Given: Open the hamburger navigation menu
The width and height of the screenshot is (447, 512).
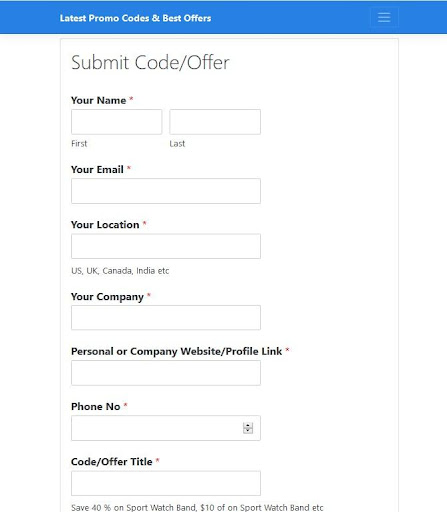Looking at the screenshot, I should click(x=384, y=17).
